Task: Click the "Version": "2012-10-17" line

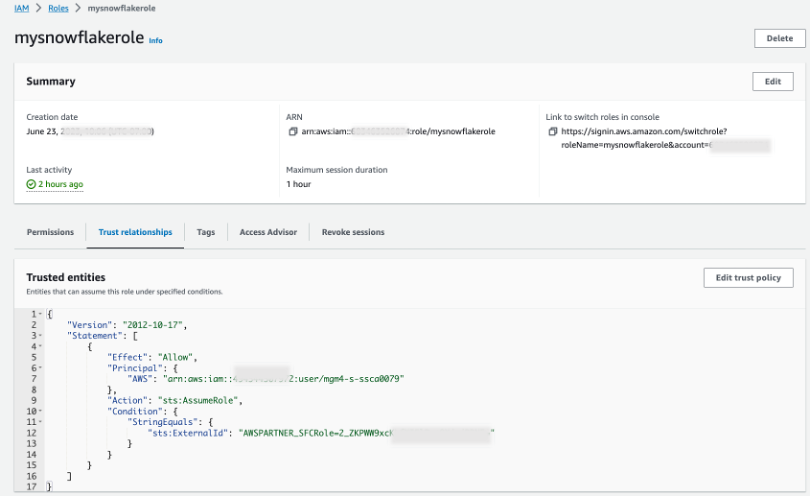Action: (x=127, y=325)
